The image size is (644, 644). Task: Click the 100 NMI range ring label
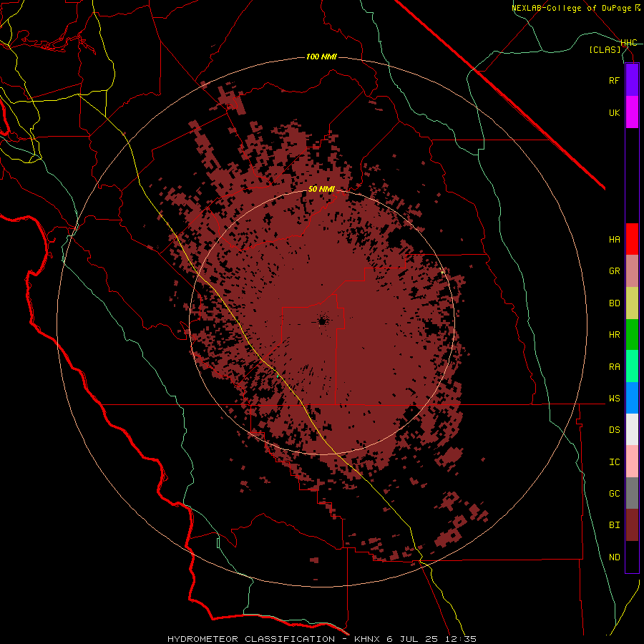coord(321,57)
